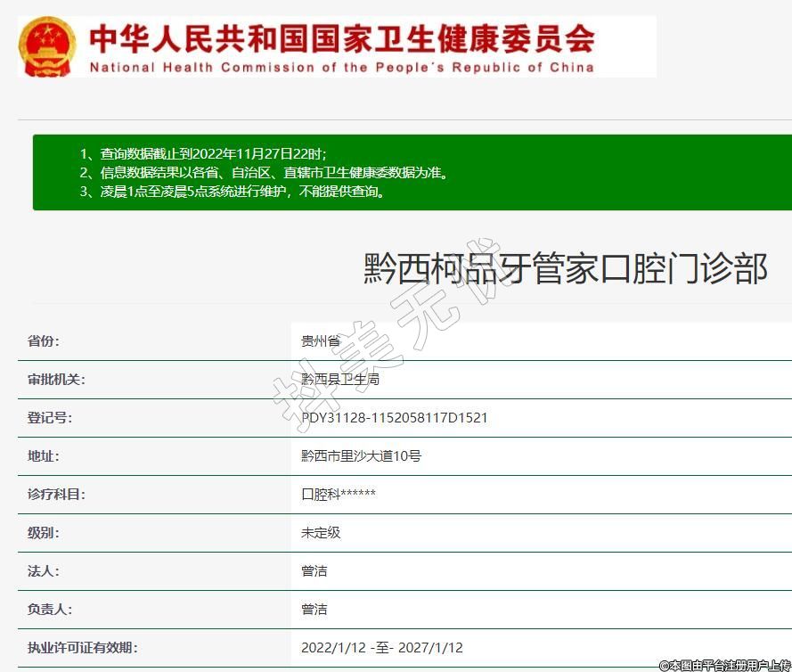Viewport: 792px width, 672px height.
Task: Select the 省份 field label
Action: 44,341
